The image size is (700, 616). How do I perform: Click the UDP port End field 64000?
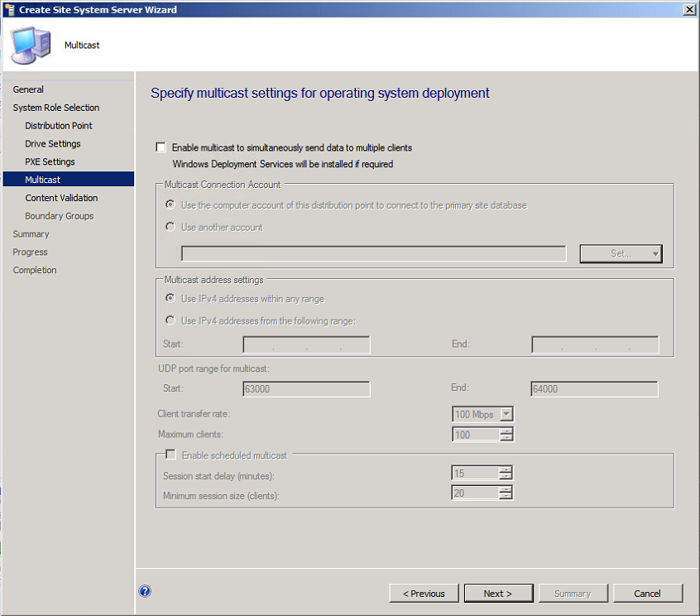[x=594, y=388]
